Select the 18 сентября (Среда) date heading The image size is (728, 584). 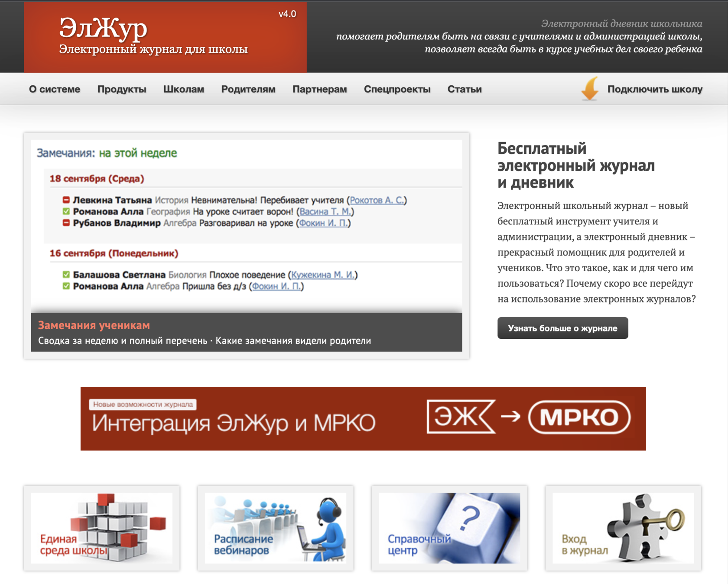97,178
